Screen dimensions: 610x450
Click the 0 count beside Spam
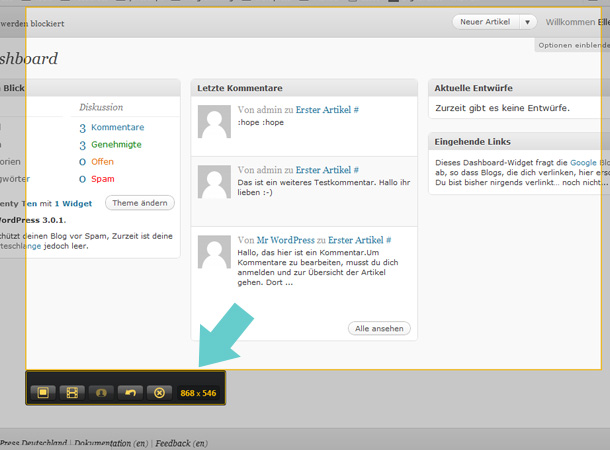(82, 179)
